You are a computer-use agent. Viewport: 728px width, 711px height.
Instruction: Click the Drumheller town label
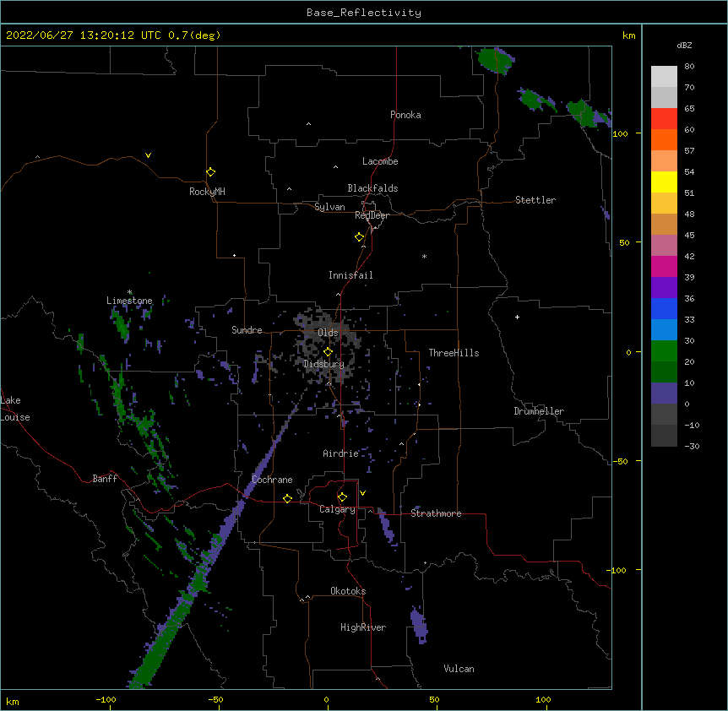[x=539, y=411]
